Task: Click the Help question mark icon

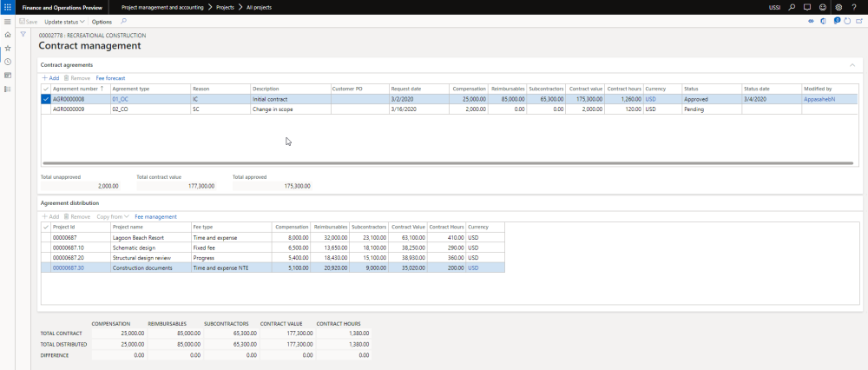Action: [855, 7]
